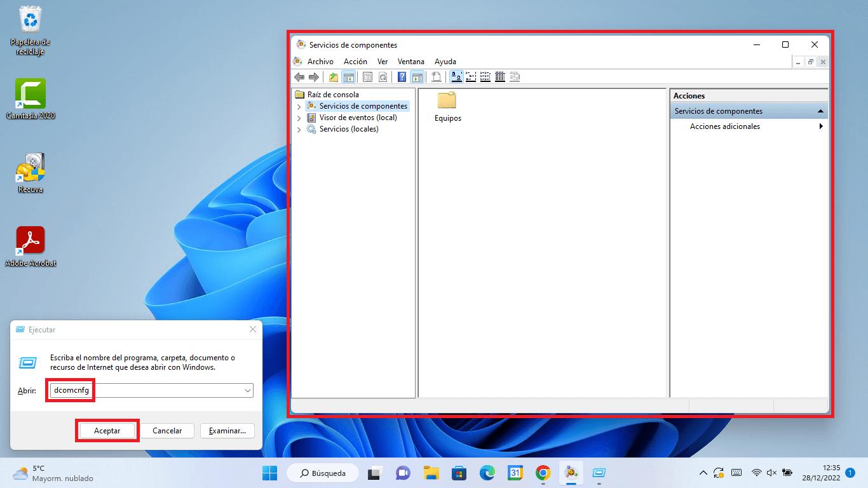868x488 pixels.
Task: Click the greyed status view toolbar icon
Action: coord(515,77)
